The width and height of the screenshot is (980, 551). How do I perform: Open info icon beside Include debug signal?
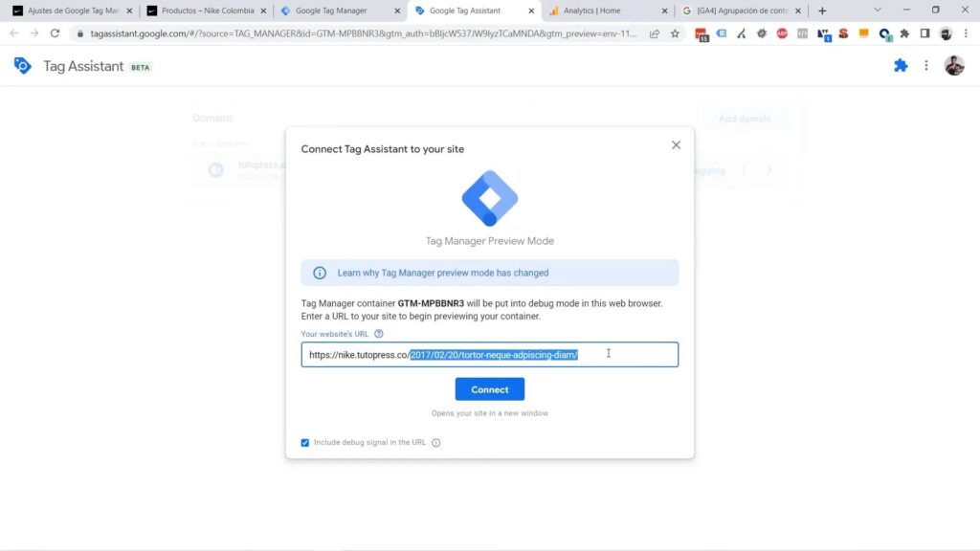coord(435,442)
